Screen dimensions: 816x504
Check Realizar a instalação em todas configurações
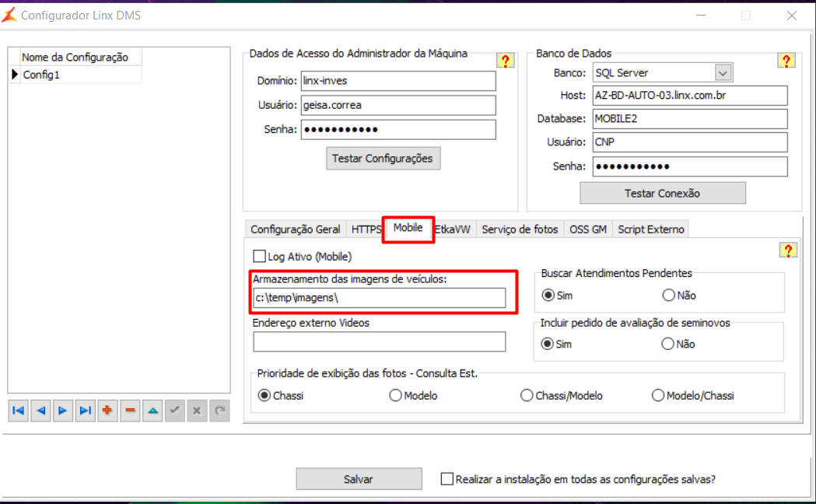447,479
